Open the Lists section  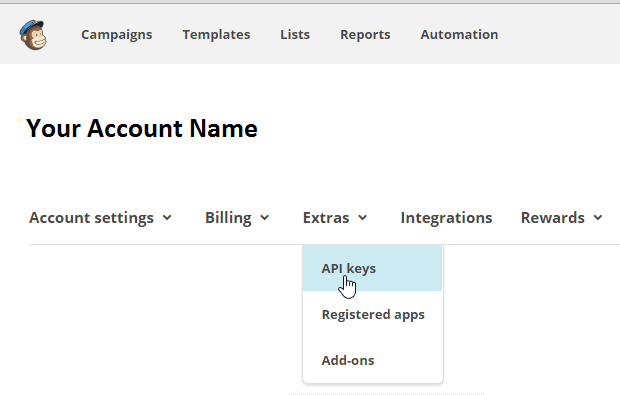click(x=295, y=35)
